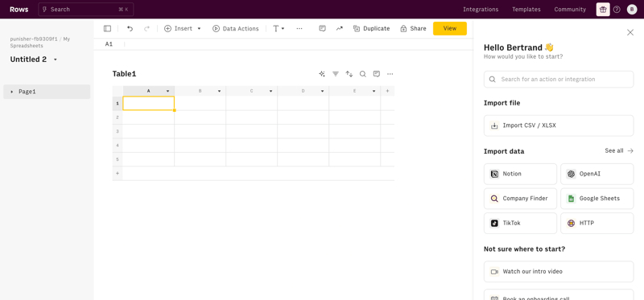Open Templates in top navigation
The image size is (644, 300).
(x=526, y=10)
